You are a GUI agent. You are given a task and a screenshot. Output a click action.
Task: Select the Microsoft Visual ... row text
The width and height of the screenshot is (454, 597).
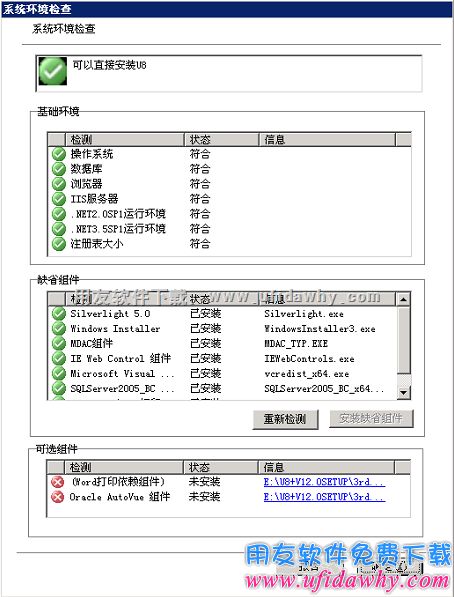point(122,374)
